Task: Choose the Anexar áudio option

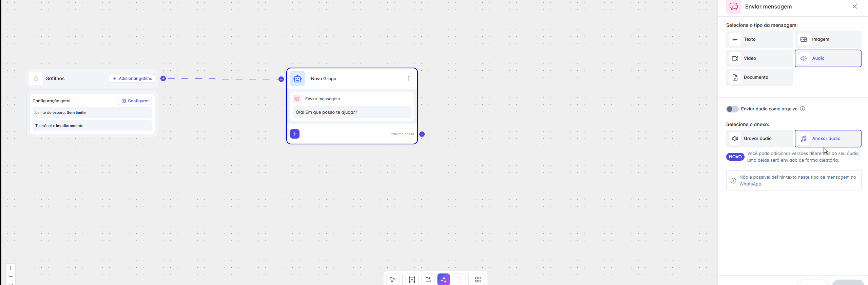Action: tap(828, 139)
